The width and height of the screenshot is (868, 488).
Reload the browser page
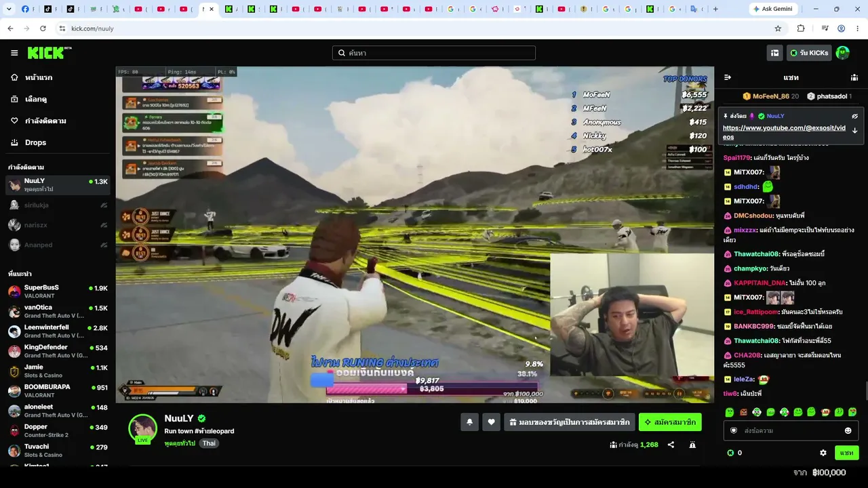pyautogui.click(x=43, y=28)
